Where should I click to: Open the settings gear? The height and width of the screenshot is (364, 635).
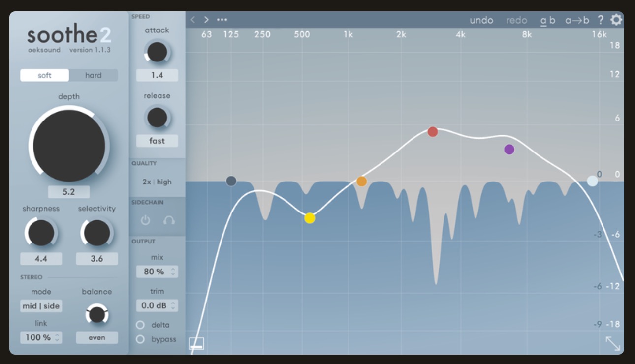point(616,20)
